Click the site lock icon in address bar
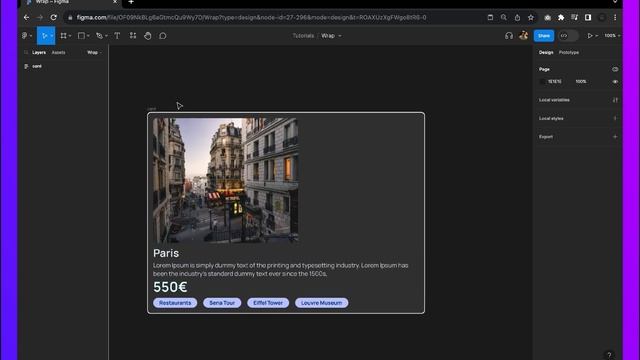Screen dimensions: 640x360 [x=70, y=18]
